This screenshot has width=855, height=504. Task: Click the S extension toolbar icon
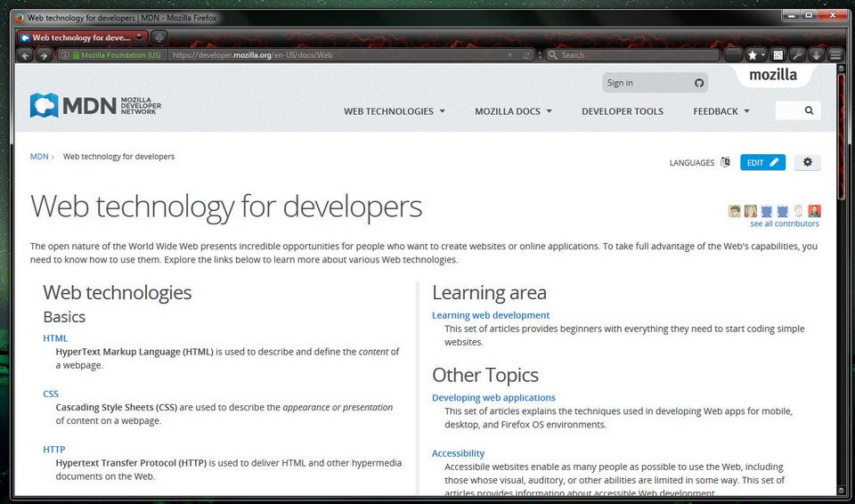pos(778,54)
